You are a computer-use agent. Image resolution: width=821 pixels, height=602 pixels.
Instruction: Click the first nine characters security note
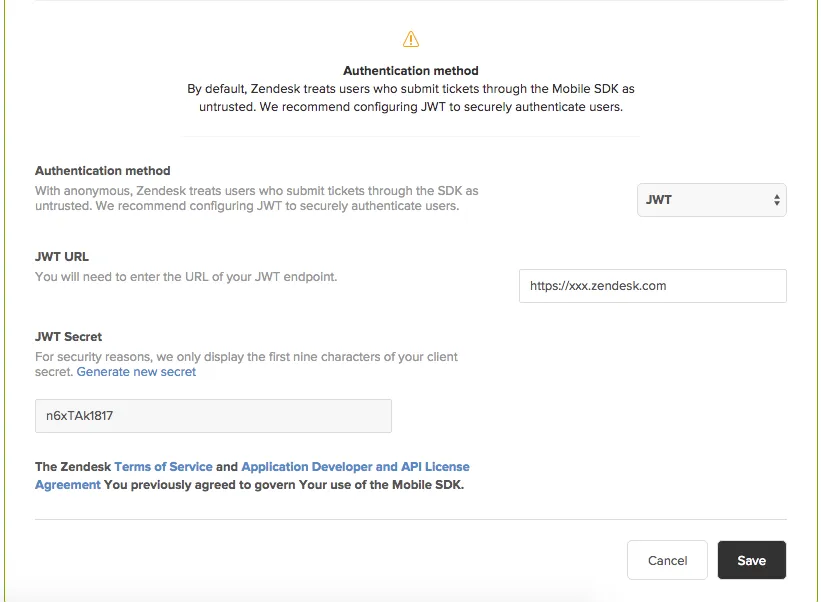pyautogui.click(x=246, y=357)
